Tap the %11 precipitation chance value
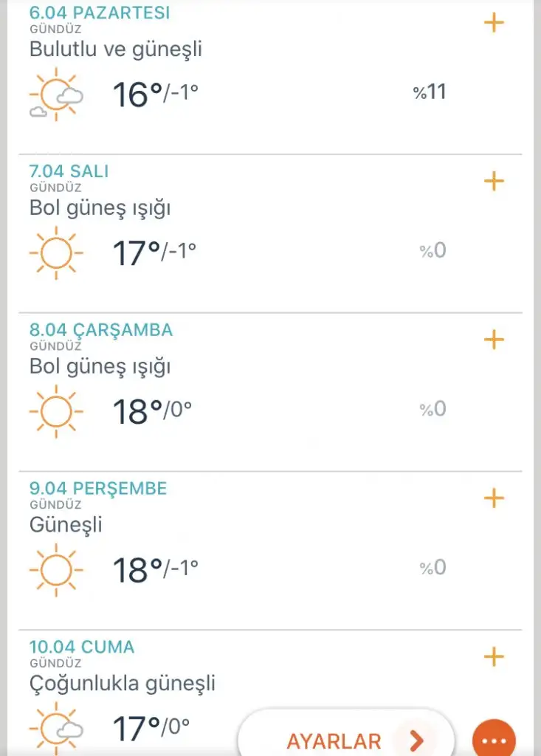The width and height of the screenshot is (541, 756). [x=429, y=92]
